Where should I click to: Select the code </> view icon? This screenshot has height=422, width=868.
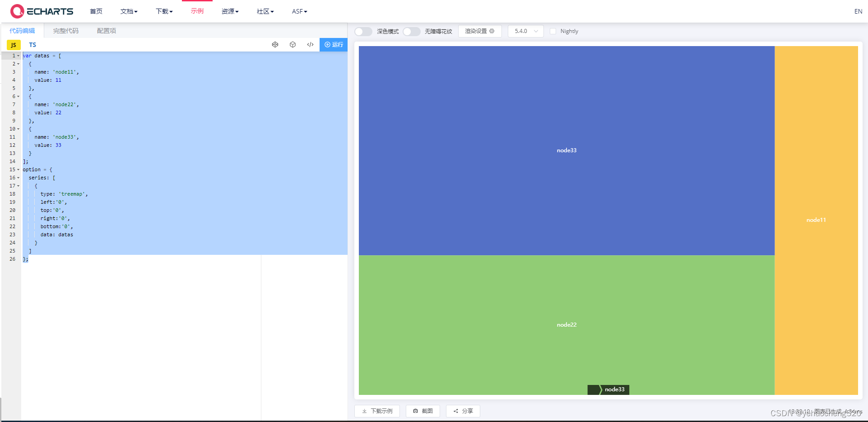pos(310,44)
